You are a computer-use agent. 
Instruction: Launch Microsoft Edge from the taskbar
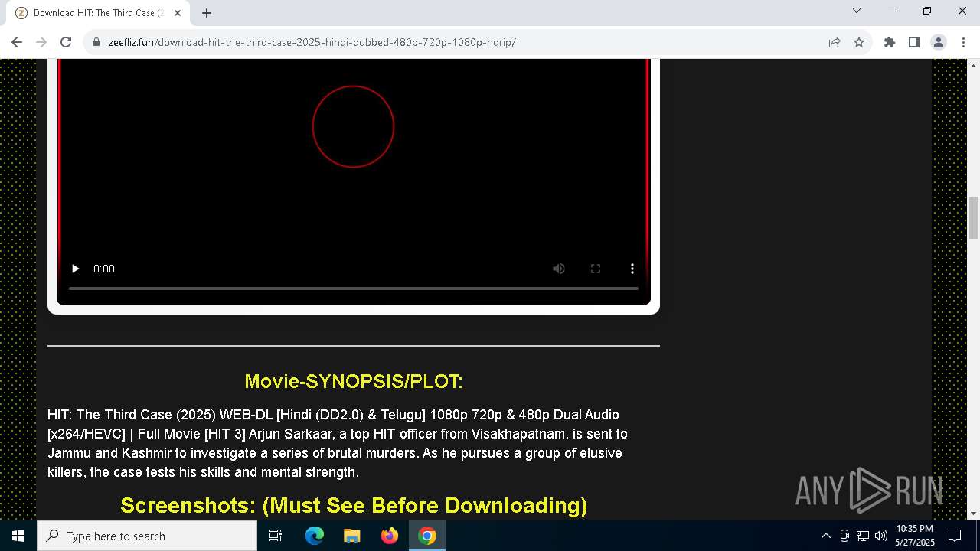coord(315,536)
